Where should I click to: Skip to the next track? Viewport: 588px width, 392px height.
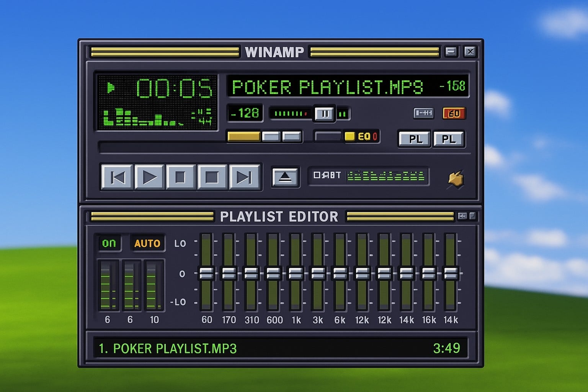pyautogui.click(x=245, y=176)
